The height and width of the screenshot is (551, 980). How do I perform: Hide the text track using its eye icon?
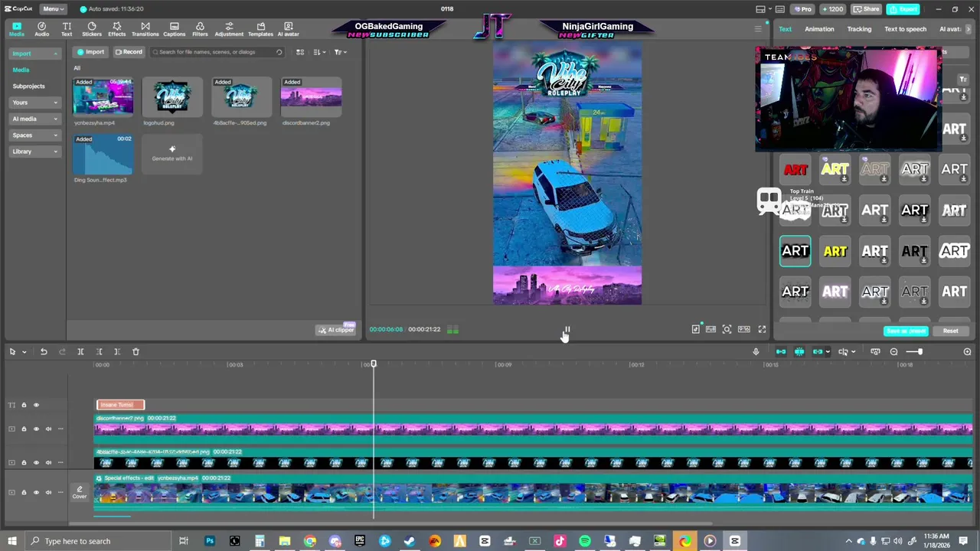click(35, 405)
